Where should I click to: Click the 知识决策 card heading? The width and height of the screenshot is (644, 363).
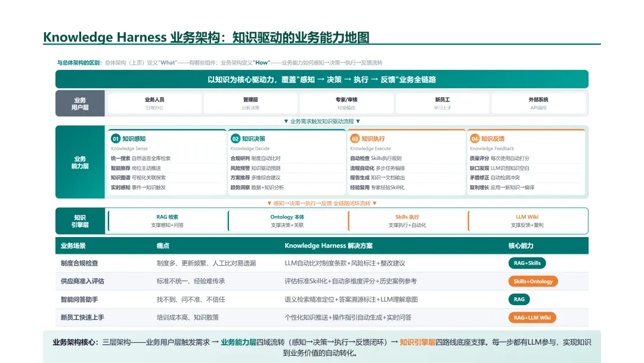pos(253,139)
